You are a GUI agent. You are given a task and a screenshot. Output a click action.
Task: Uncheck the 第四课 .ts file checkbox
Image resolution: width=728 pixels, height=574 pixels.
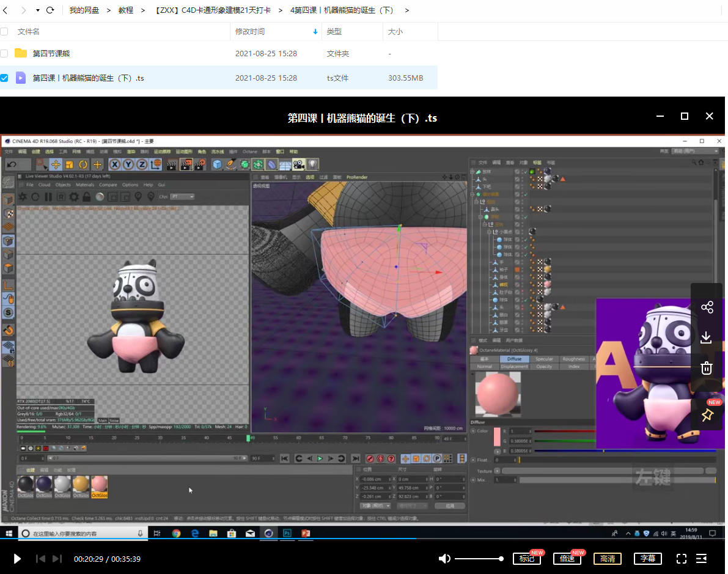(x=4, y=78)
